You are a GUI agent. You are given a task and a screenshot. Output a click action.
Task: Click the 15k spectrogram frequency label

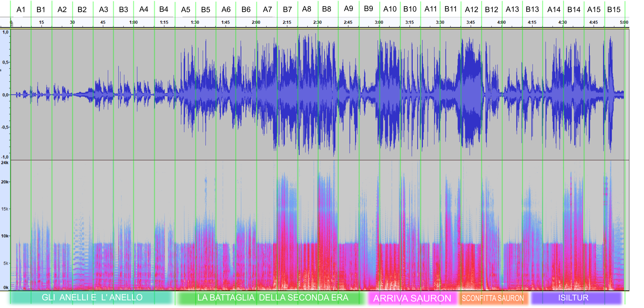coord(5,209)
